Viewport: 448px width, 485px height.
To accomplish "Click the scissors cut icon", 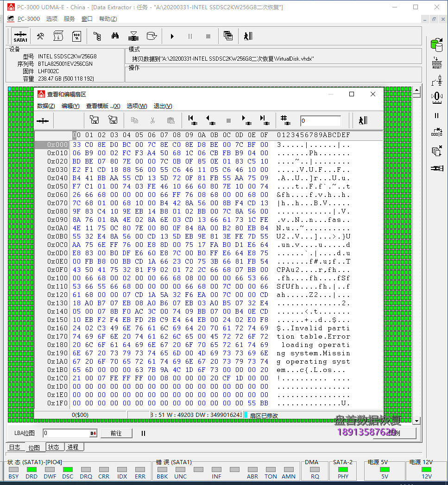I will (x=152, y=120).
